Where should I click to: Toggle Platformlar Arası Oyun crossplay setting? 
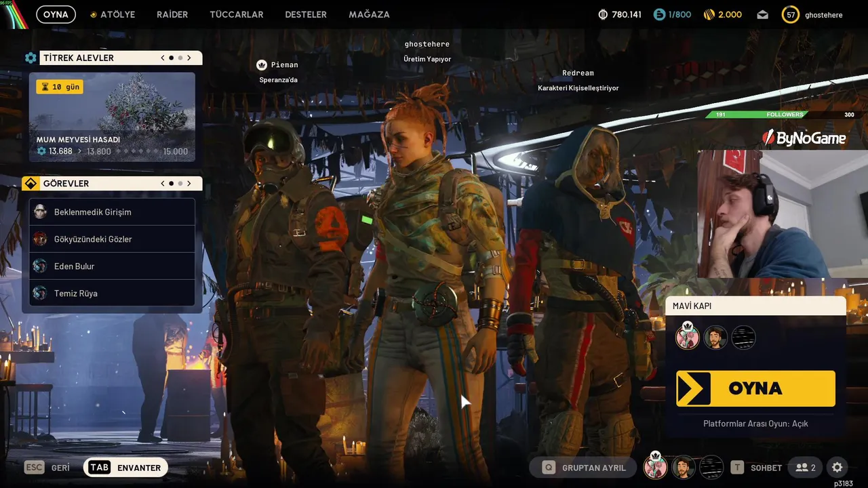click(x=755, y=424)
